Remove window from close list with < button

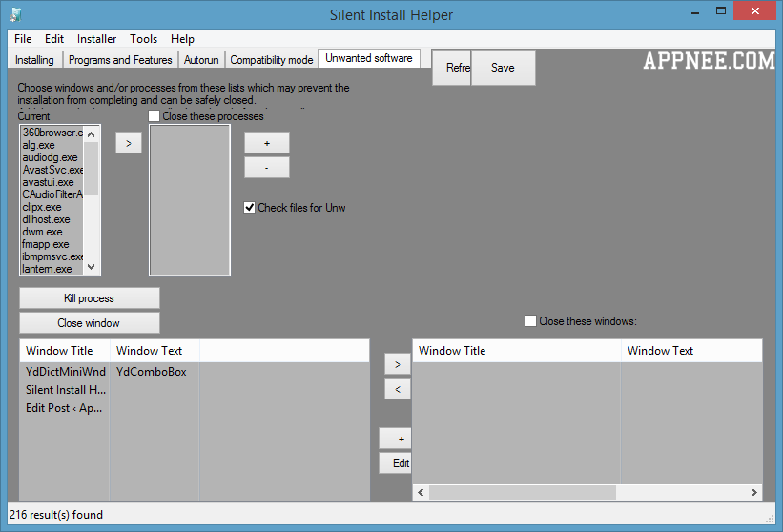(x=398, y=389)
